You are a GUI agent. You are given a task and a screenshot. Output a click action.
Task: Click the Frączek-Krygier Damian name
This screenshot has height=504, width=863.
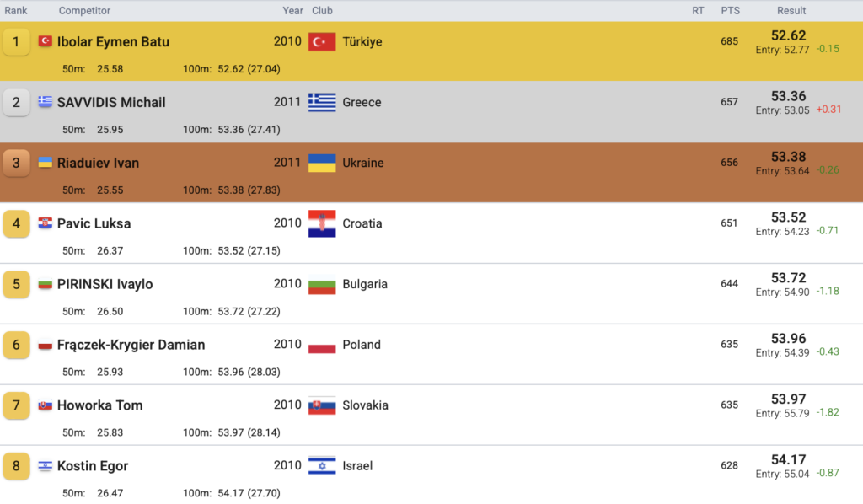coord(131,345)
